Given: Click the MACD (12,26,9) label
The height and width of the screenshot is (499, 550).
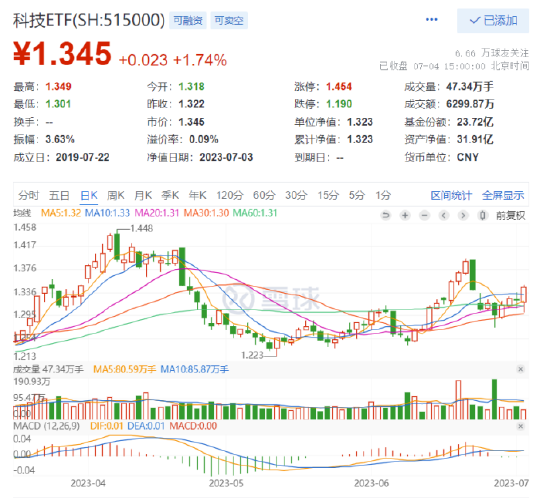Looking at the screenshot, I should tap(46, 426).
